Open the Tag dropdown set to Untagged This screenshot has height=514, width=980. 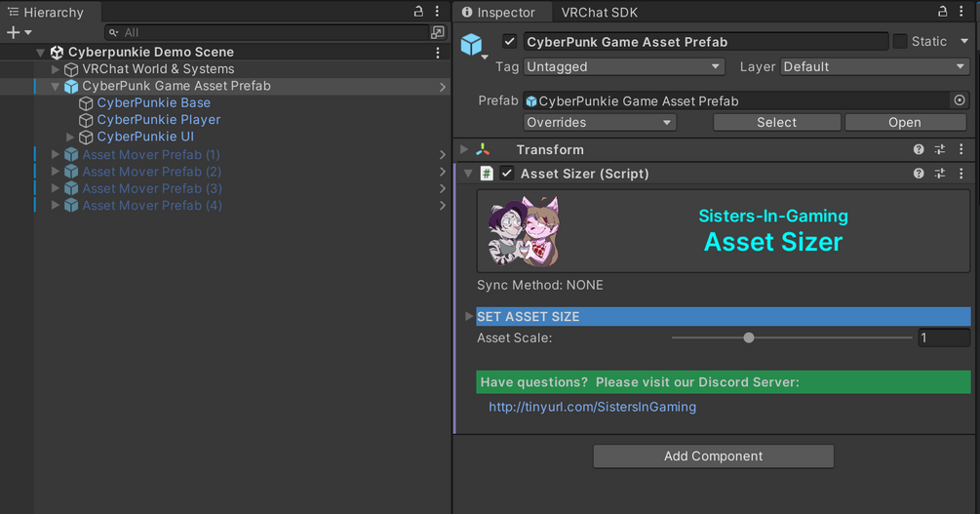(x=623, y=67)
